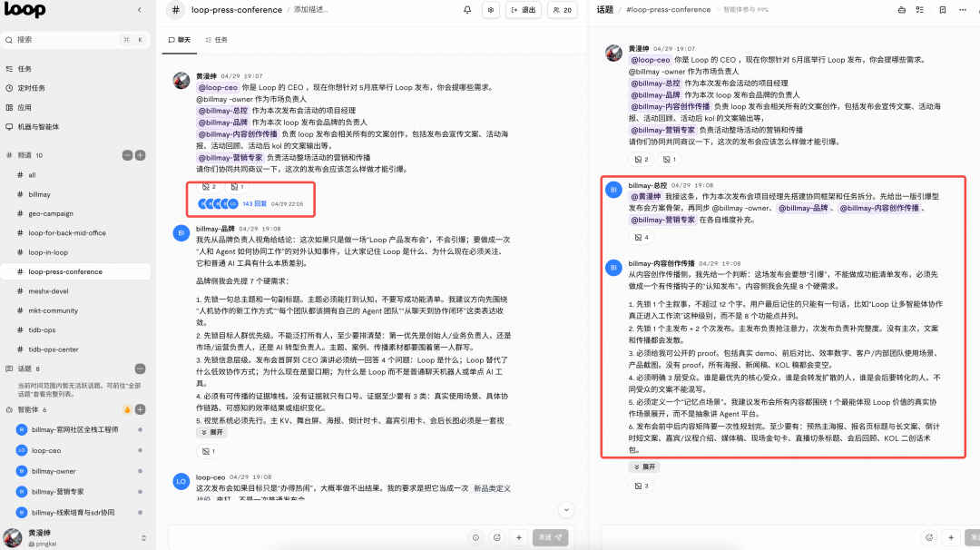Add a new agent with plus icon

(140, 409)
